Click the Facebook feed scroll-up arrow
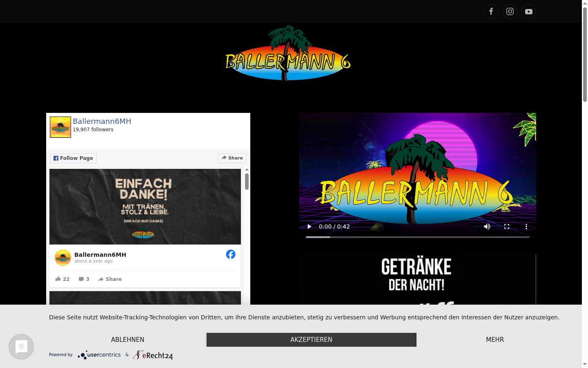The width and height of the screenshot is (588, 368). 247,170
